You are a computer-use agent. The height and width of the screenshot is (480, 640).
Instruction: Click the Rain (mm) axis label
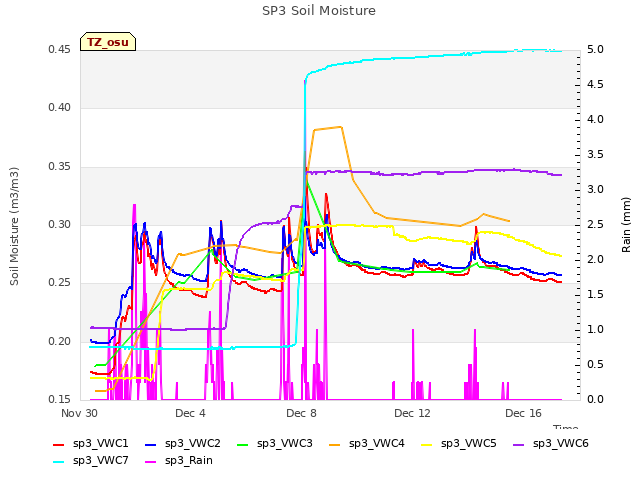[x=626, y=225]
